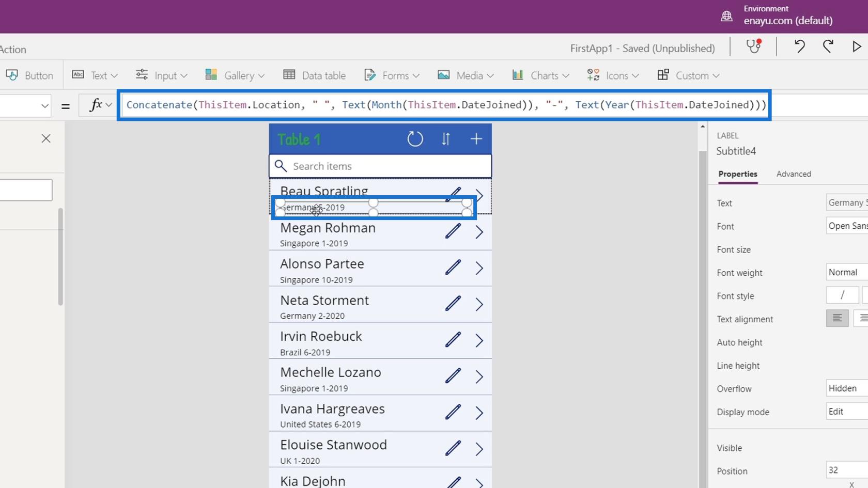Click the App checker stethoscope icon
868x488 pixels.
pos(754,46)
